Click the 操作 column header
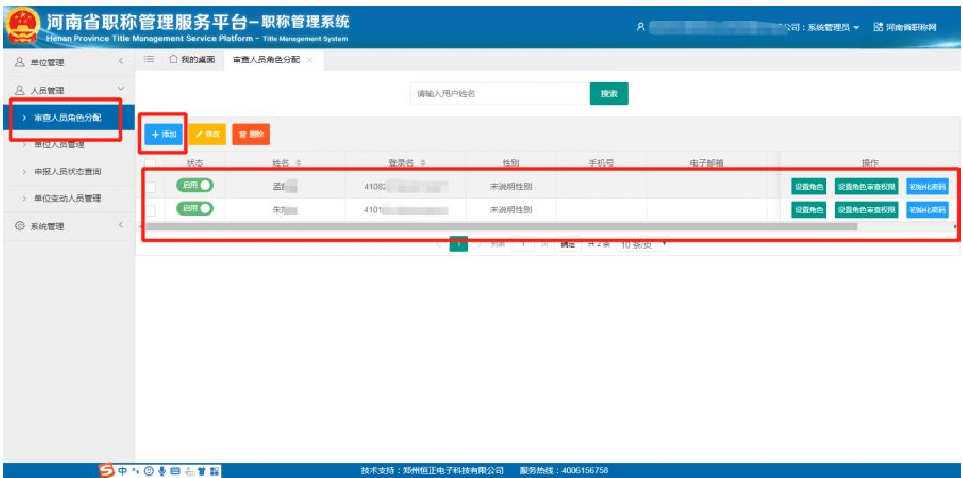963x478 pixels. pos(870,163)
